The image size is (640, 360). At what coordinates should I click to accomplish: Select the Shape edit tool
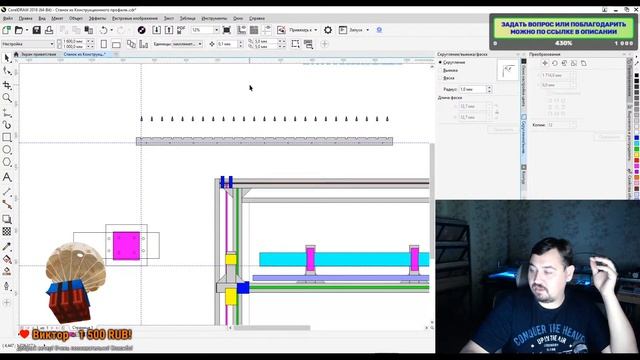pyautogui.click(x=7, y=71)
